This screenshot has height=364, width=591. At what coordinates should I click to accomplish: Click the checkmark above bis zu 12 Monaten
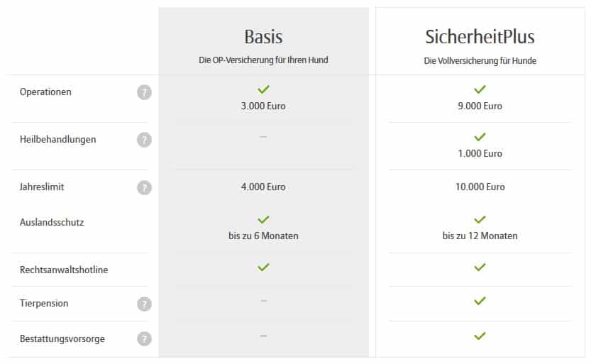tap(480, 219)
